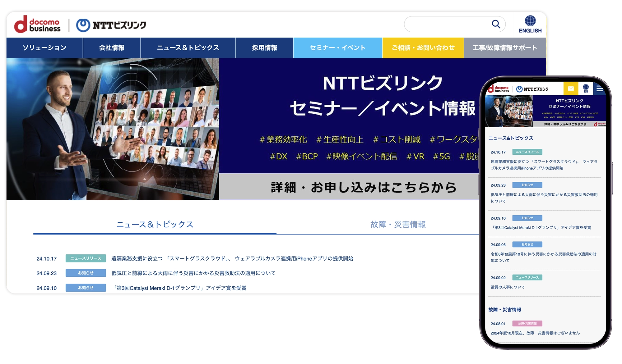Click the docomo business logo on desktop site
Viewport: 622px width, 364px height.
(37, 25)
